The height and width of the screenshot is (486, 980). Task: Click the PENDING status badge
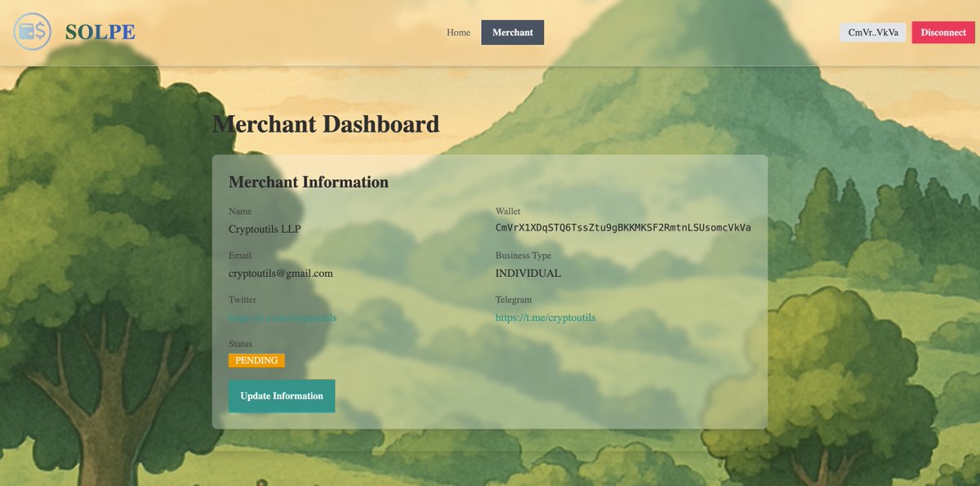pos(256,360)
